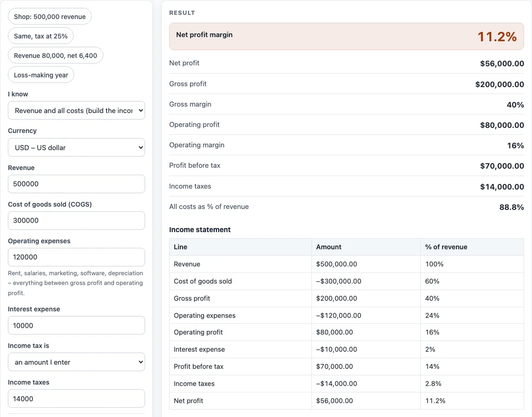
Task: Click the "All costs as % of revenue" label
Action: (209, 207)
